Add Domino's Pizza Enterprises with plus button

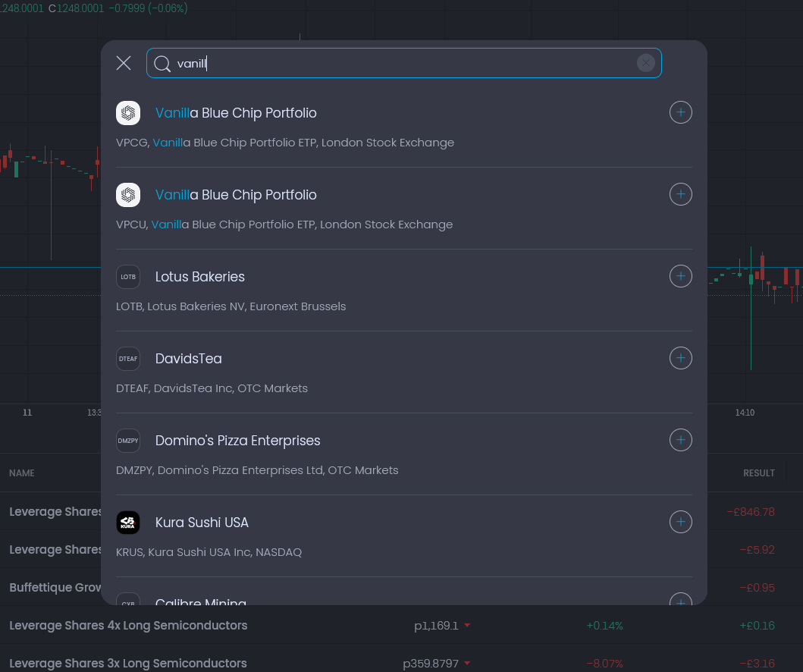[681, 440]
